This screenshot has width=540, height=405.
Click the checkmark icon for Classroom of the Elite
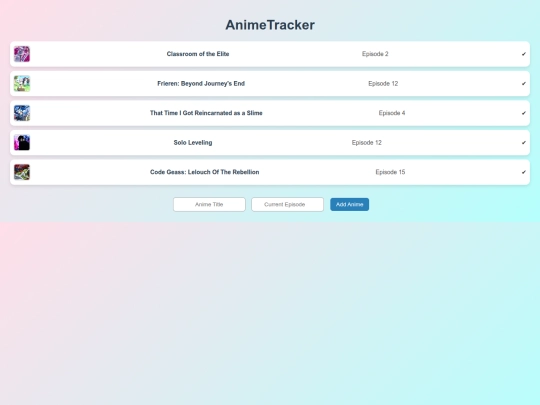(523, 54)
